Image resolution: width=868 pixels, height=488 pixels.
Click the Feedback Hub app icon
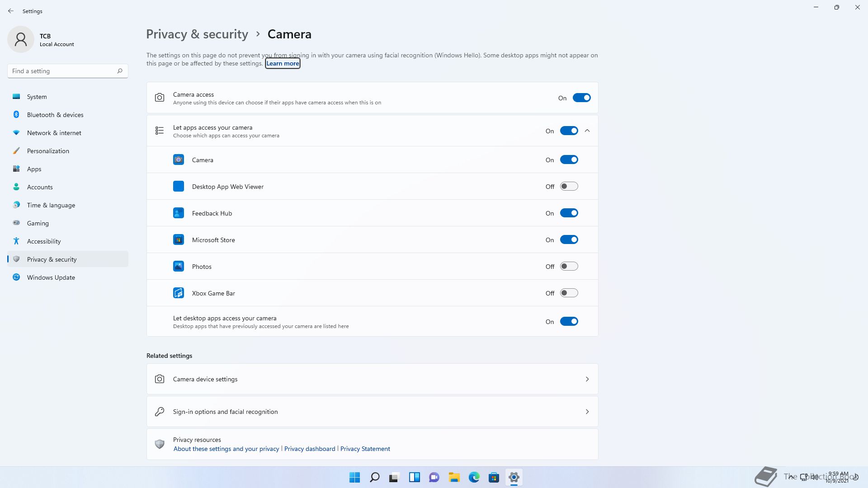(x=179, y=213)
